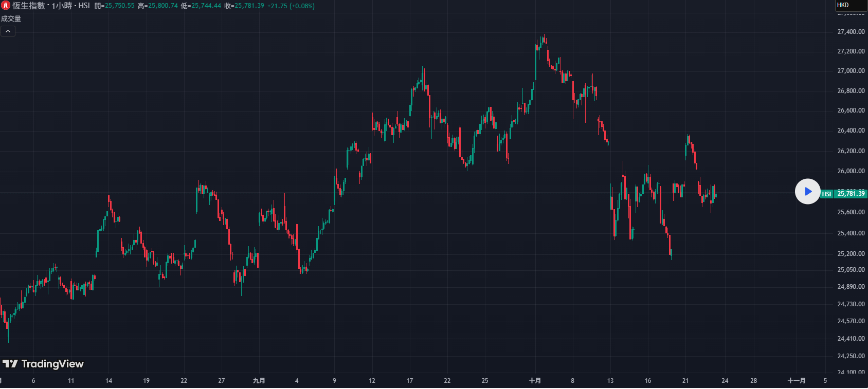Viewport: 868px width, 389px height.
Task: Click the green HSI last-price tag on the price axis
Action: [843, 194]
